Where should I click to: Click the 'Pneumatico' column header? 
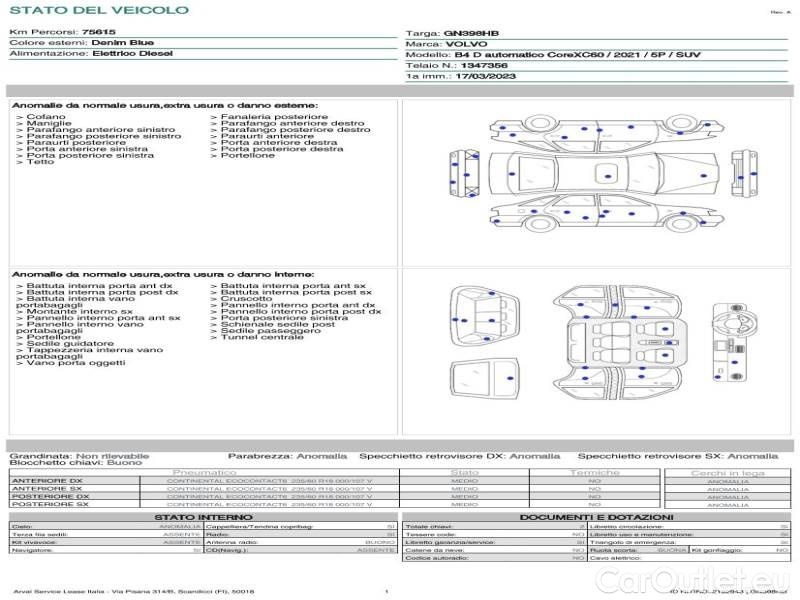pyautogui.click(x=205, y=472)
